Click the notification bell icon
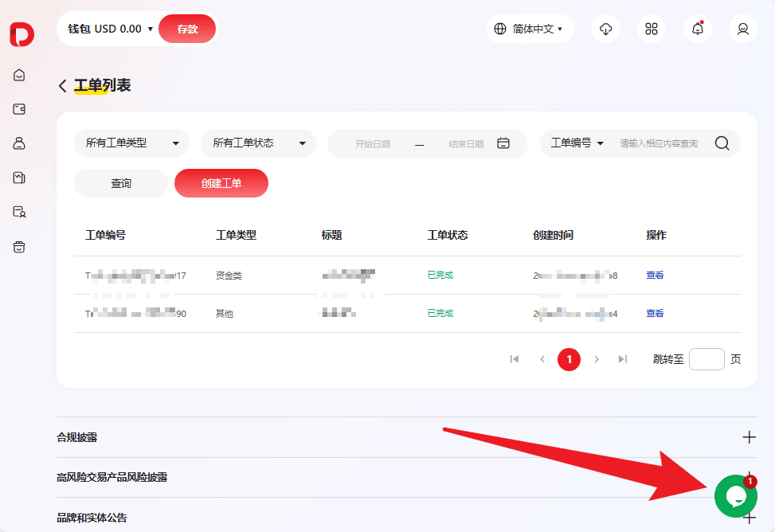 point(698,29)
